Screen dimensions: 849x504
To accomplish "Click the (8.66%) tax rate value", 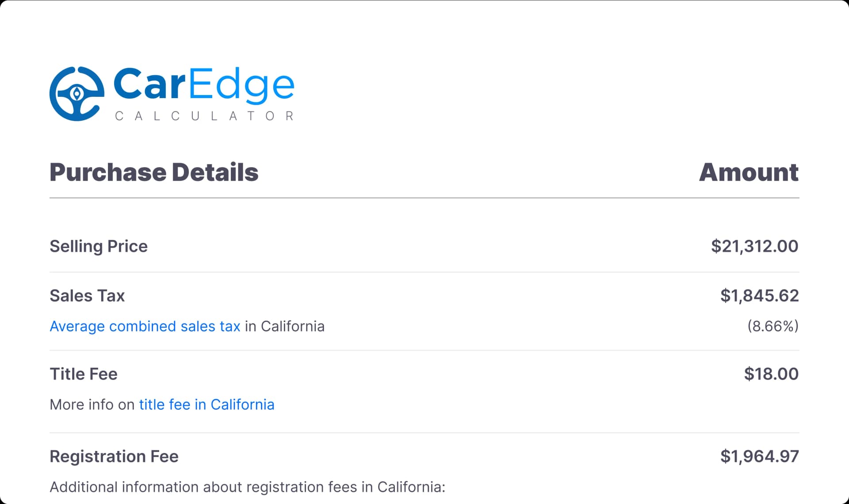I will [773, 326].
